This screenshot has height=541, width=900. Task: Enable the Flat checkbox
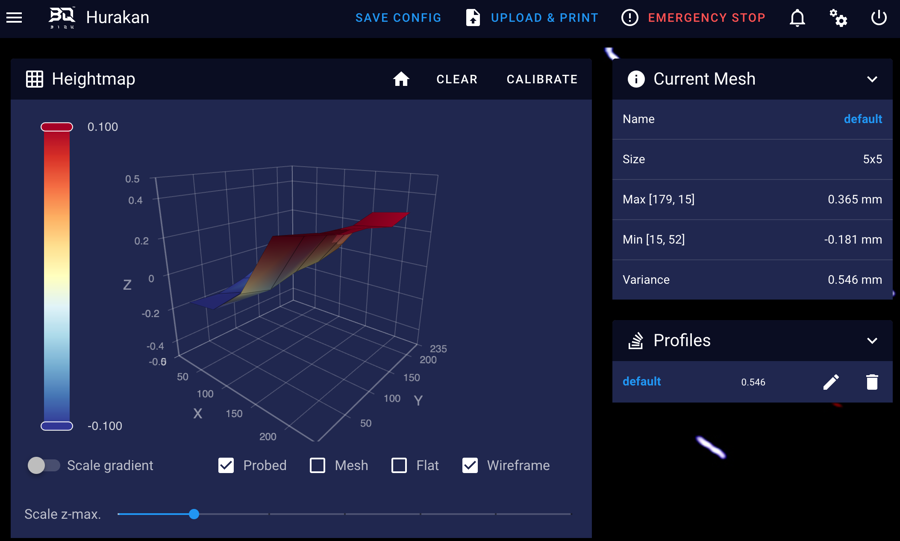pyautogui.click(x=399, y=465)
